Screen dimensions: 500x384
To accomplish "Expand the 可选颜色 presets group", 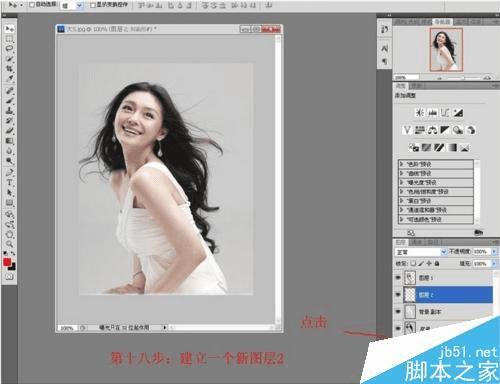I will point(402,219).
